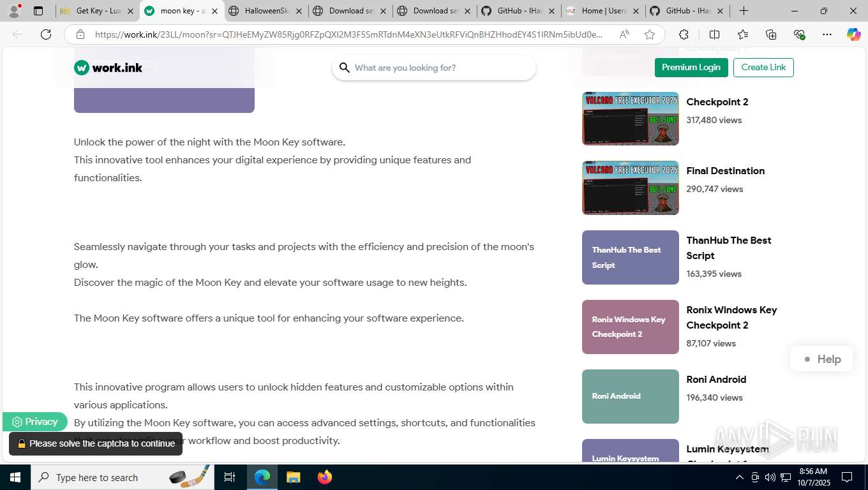Click the work.ink logo
Viewport: 868px width, 490px height.
[x=108, y=68]
